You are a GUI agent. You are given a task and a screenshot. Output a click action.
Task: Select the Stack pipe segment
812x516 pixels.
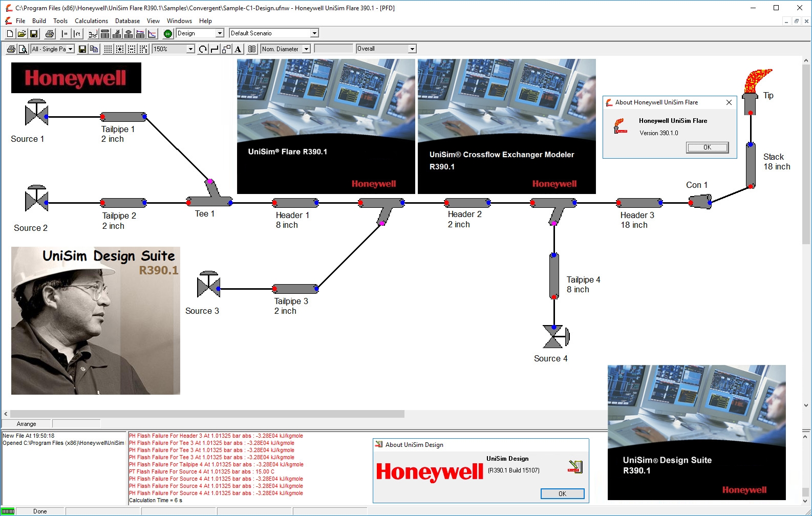(751, 165)
